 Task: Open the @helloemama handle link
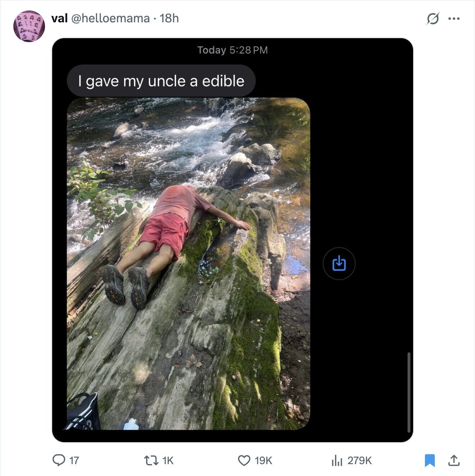coord(110,18)
